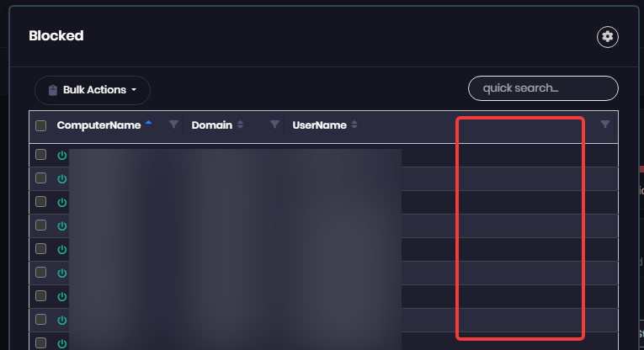
Task: Check the third row checkbox
Action: 40,202
